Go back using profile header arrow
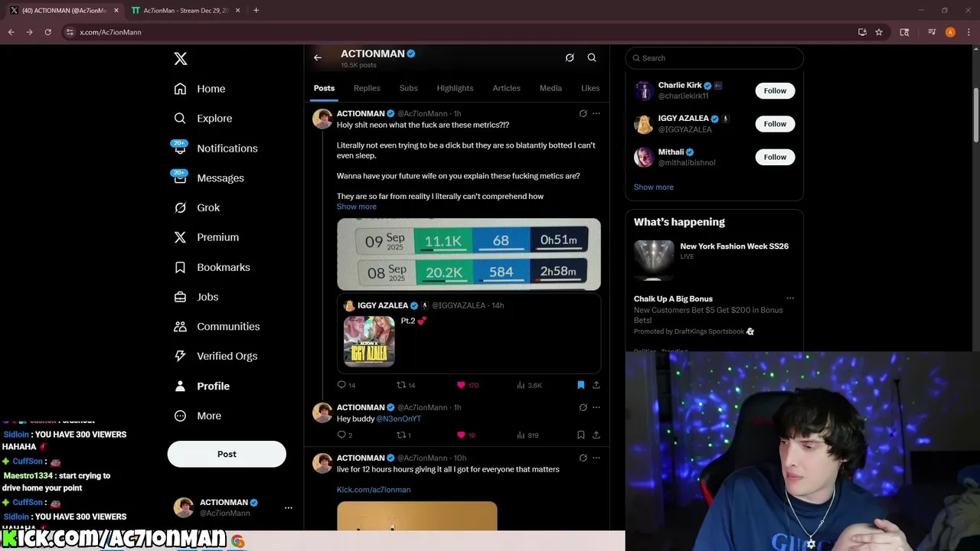 pos(318,57)
